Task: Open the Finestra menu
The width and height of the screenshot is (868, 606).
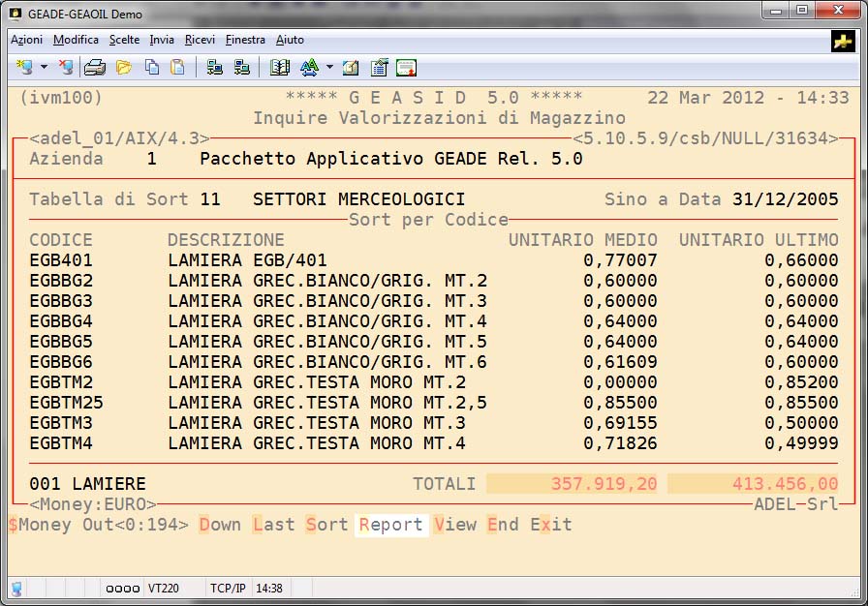Action: click(x=245, y=40)
